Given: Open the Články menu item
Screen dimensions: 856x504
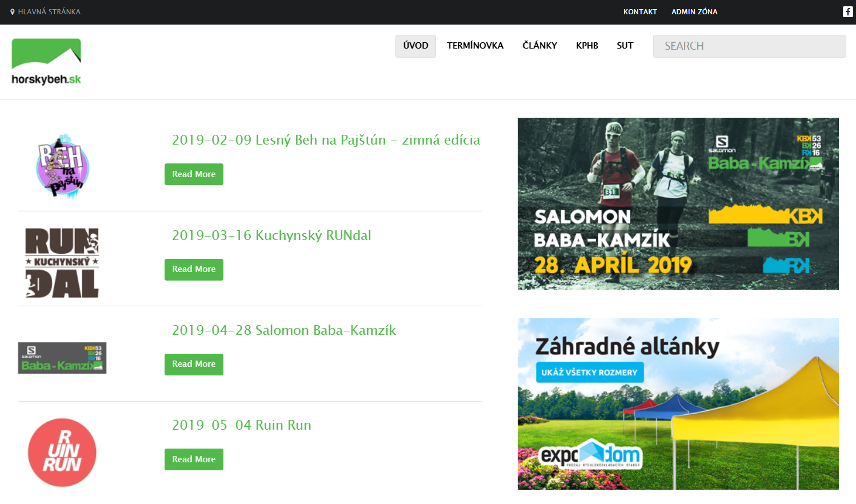Looking at the screenshot, I should [539, 46].
